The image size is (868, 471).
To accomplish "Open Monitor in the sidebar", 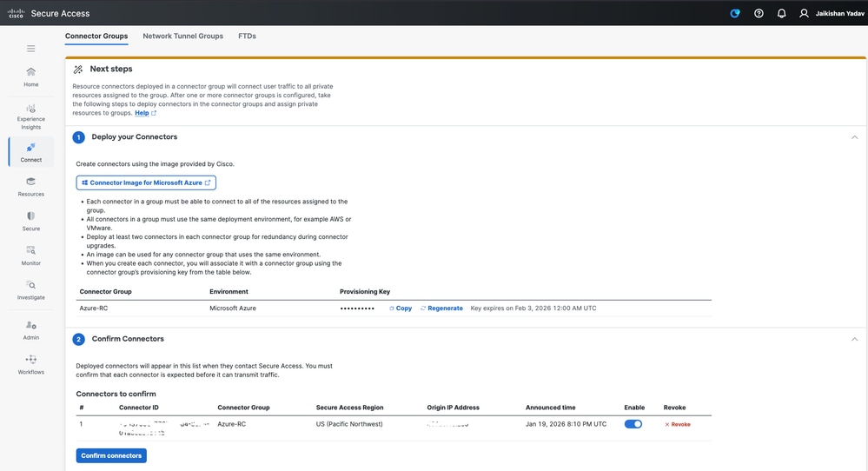I will coord(31,255).
